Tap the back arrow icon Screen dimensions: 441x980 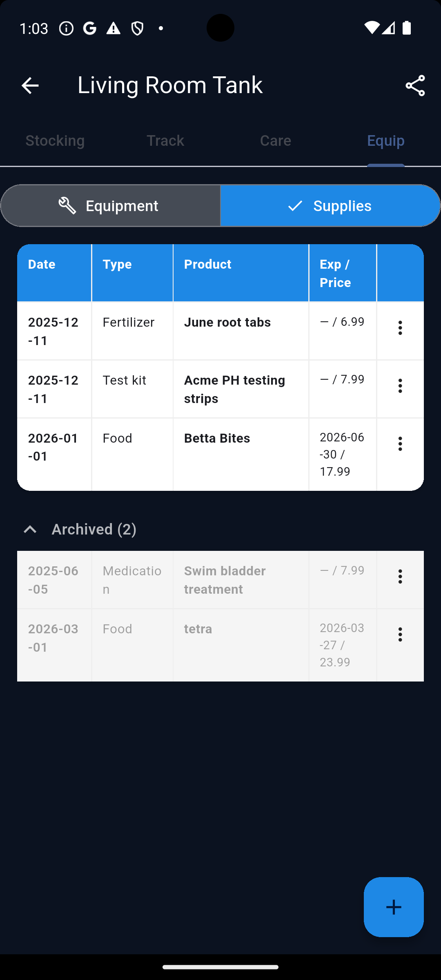pos(30,86)
